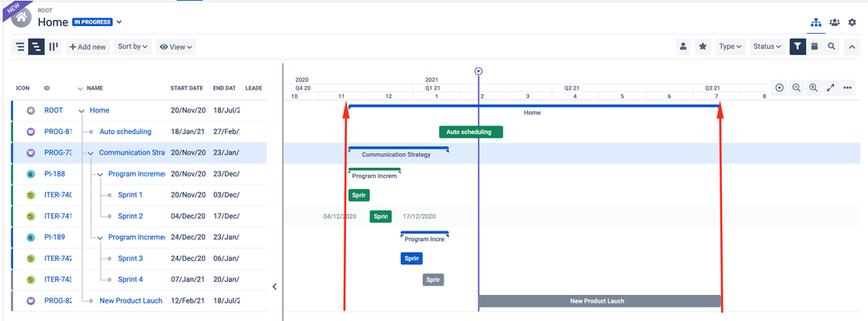Click the search magnifier icon
868x321 pixels.
coord(831,46)
